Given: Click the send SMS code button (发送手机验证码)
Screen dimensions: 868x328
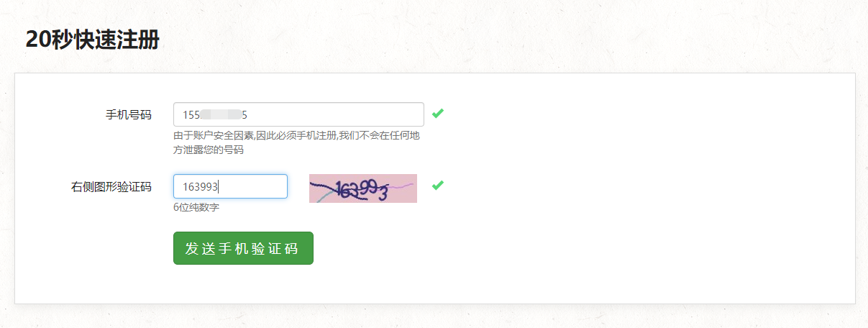Looking at the screenshot, I should pyautogui.click(x=243, y=248).
